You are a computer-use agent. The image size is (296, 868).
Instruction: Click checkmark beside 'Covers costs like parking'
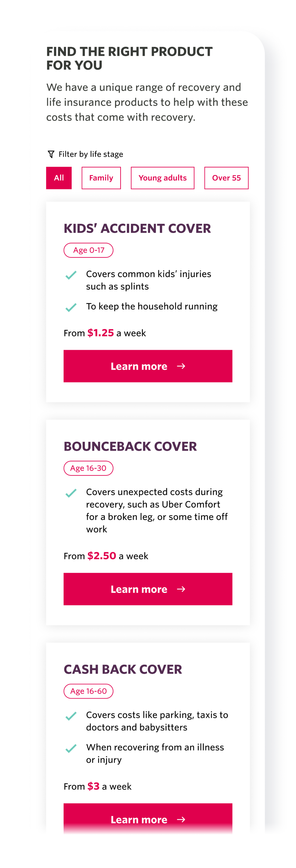pyautogui.click(x=71, y=716)
